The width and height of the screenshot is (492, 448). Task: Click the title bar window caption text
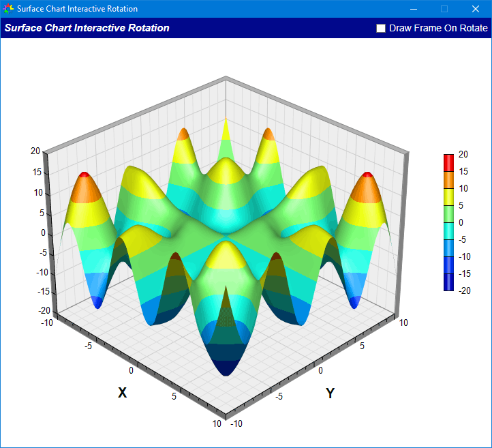click(77, 9)
